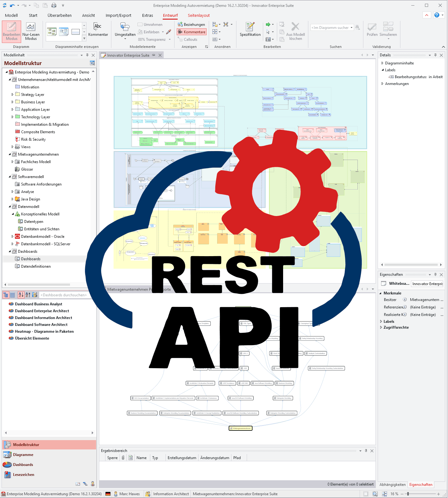Open the Import/Export menu tab
The width and height of the screenshot is (448, 498).
[x=118, y=15]
